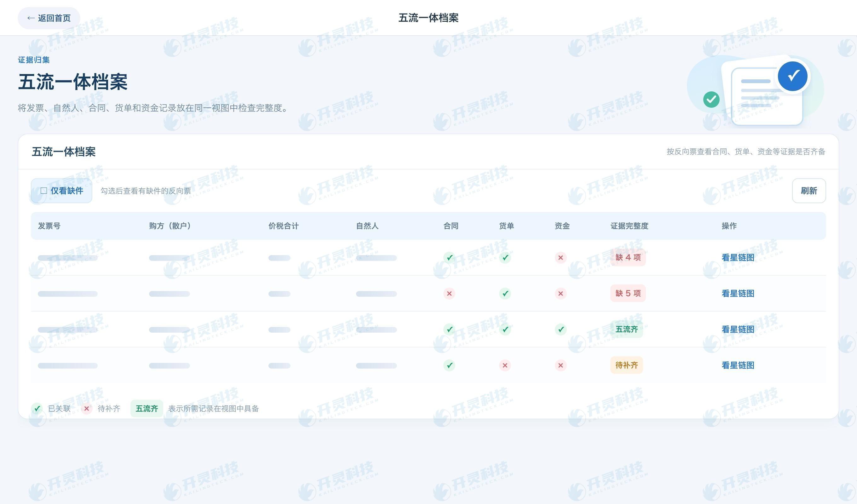The width and height of the screenshot is (857, 504).
Task: Click the 返回首页 back button
Action: click(49, 18)
